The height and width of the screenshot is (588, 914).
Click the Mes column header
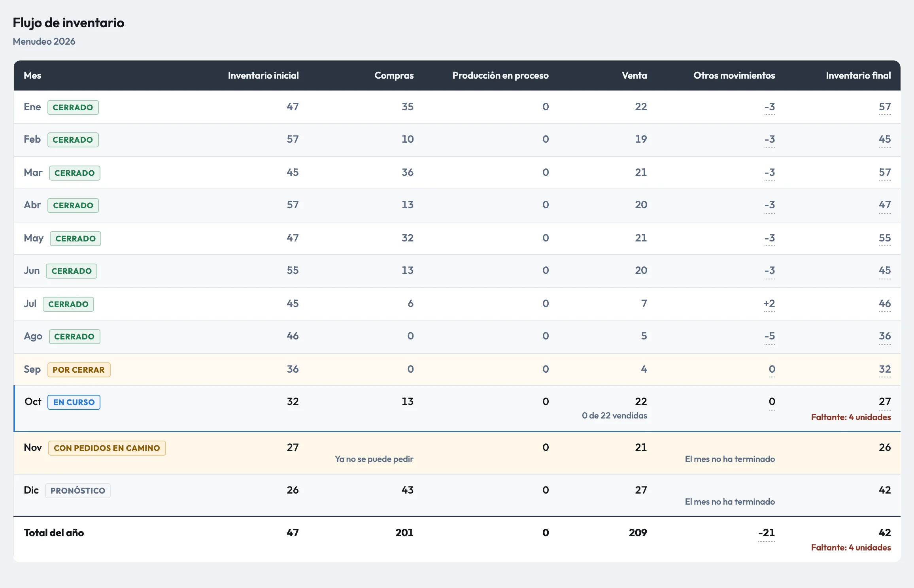(x=32, y=75)
